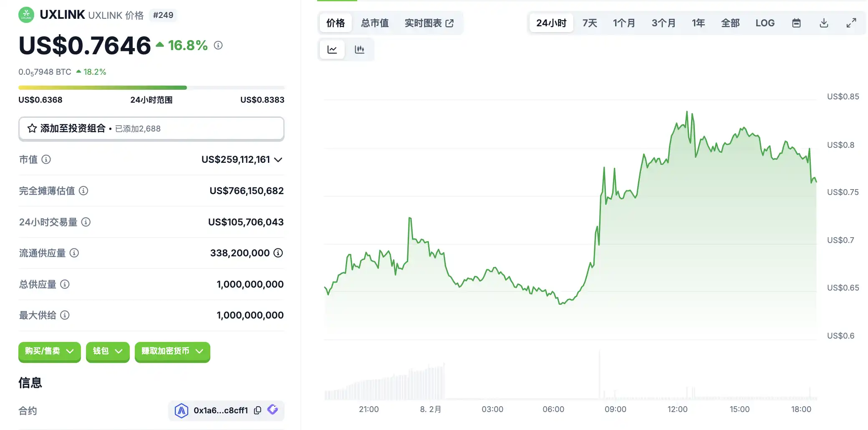Open 实时图表 external link
Viewport: 868px width, 430px height.
[429, 23]
